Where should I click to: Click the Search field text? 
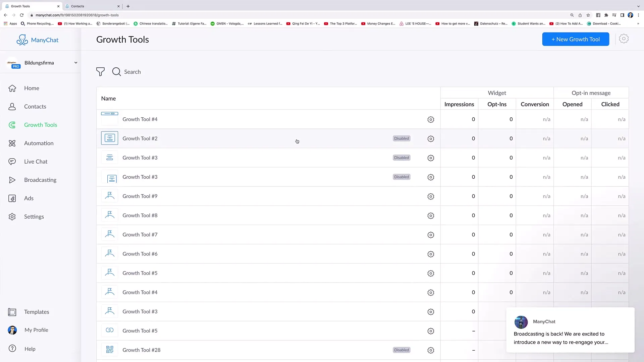click(132, 72)
